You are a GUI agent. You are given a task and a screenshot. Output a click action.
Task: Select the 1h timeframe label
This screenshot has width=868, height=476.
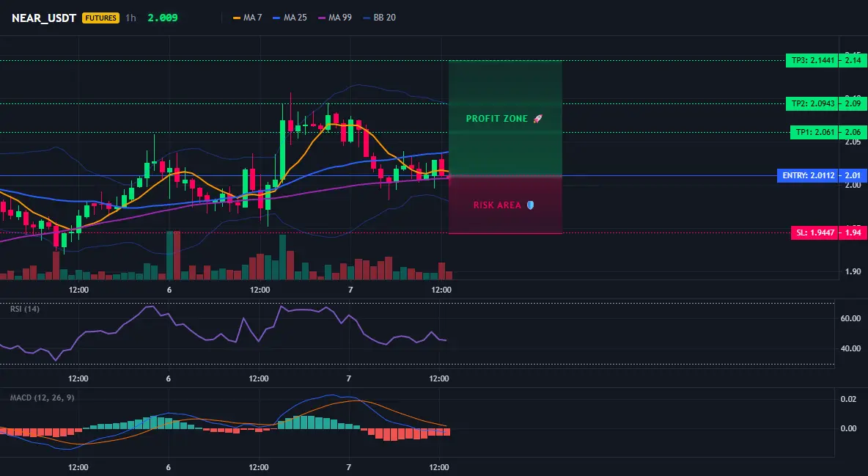pyautogui.click(x=130, y=18)
